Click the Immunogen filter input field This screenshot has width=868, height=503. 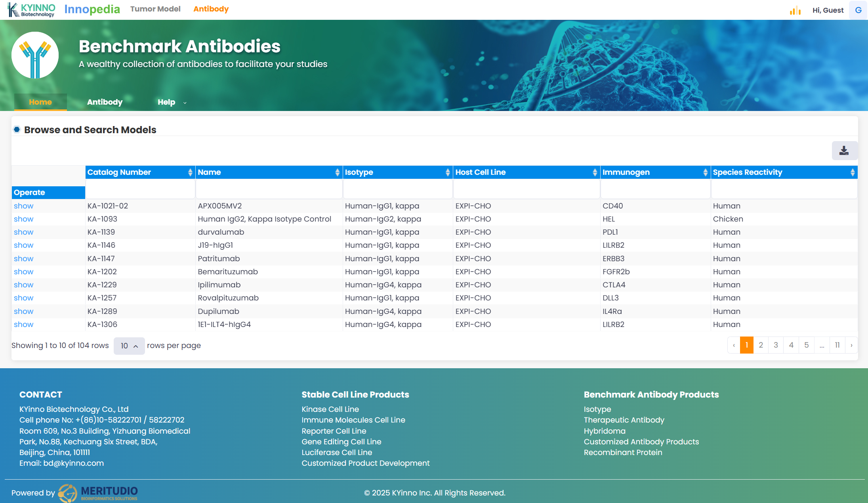(655, 189)
